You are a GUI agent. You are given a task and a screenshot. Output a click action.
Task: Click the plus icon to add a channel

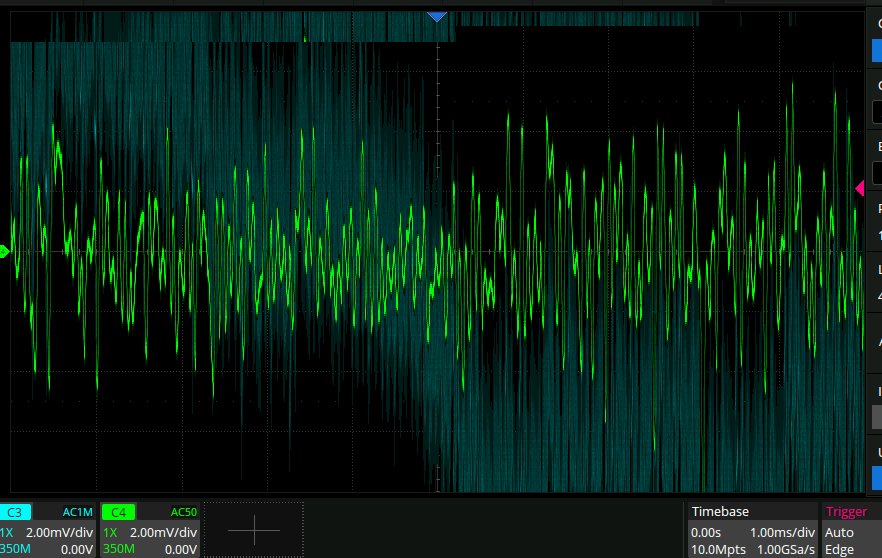[x=254, y=529]
